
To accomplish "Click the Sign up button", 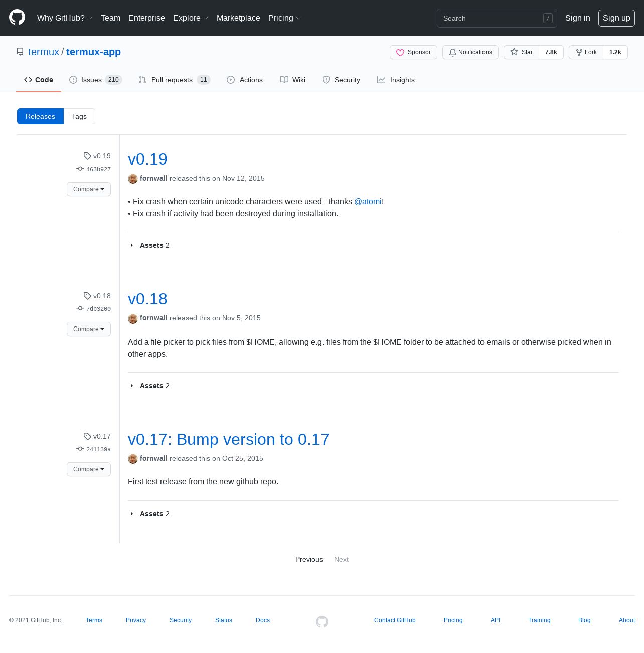I will (x=616, y=18).
